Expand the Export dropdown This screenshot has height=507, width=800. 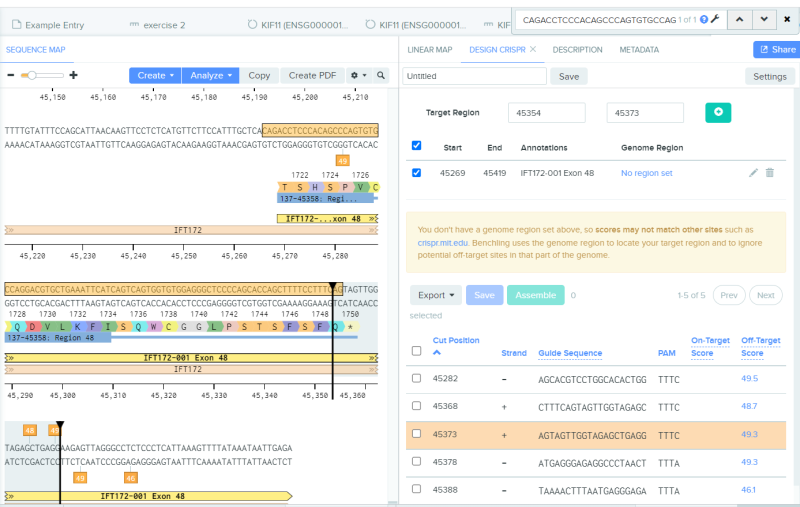coord(436,295)
